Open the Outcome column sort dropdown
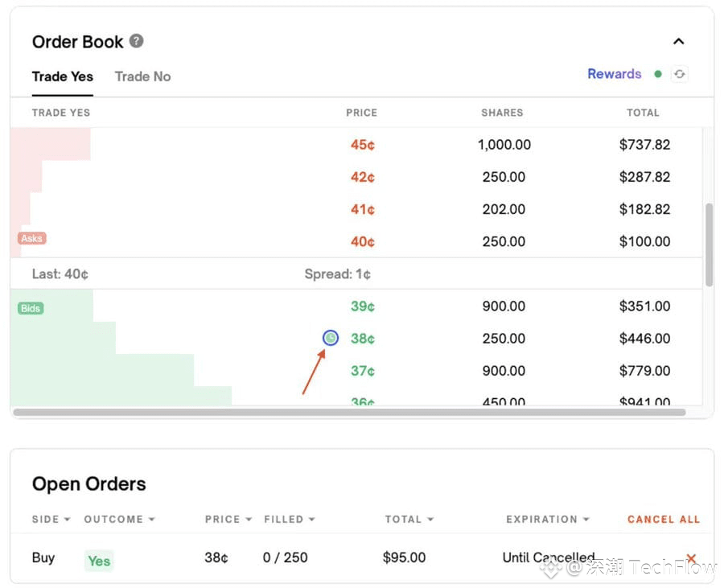 pos(119,520)
